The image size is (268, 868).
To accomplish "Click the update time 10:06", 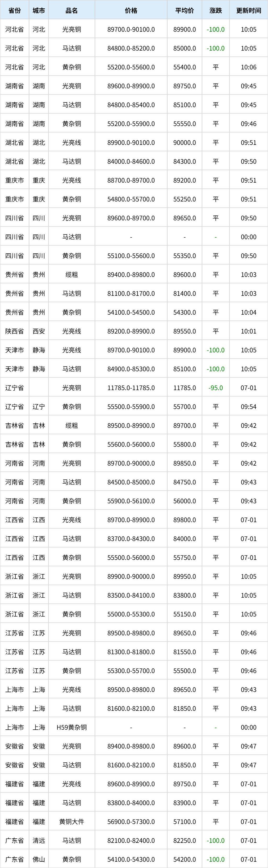I will click(x=248, y=67).
